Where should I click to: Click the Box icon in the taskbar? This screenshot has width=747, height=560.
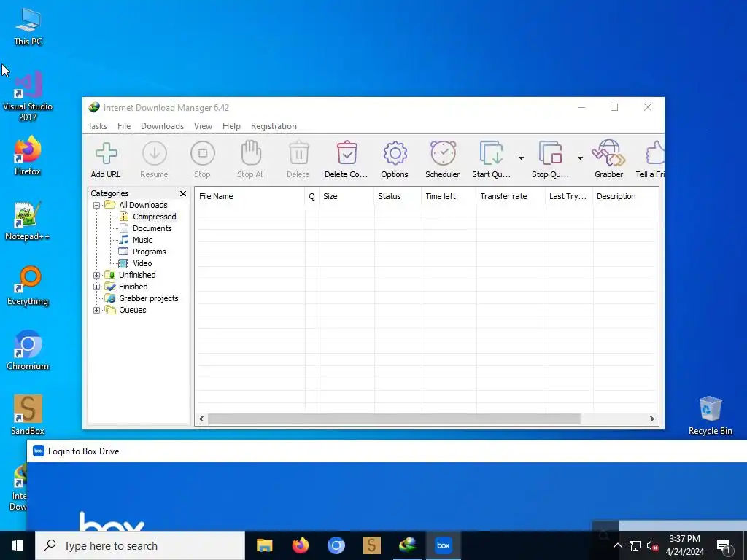point(444,545)
